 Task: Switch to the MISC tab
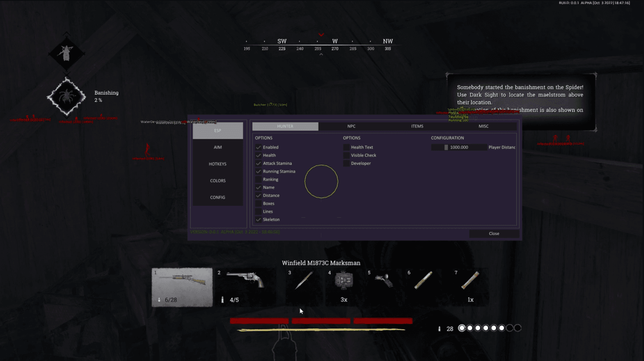tap(483, 126)
